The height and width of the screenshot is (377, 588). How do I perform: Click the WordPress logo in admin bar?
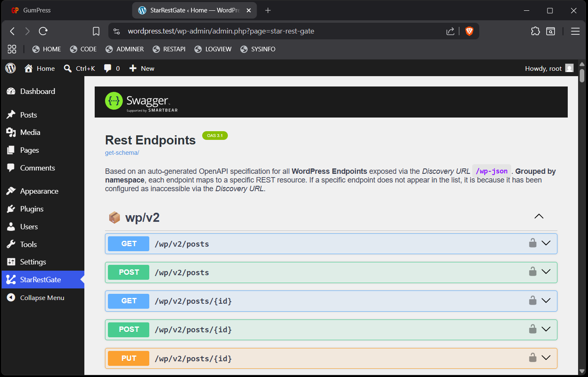pos(11,68)
